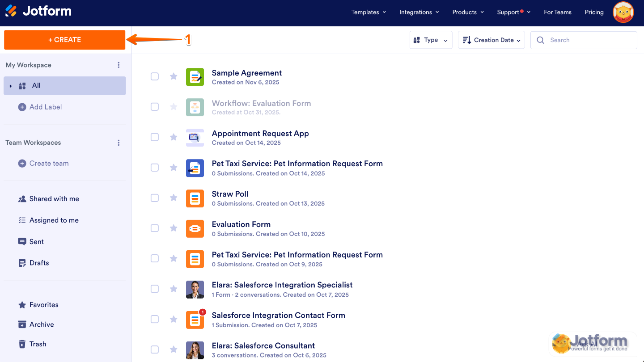This screenshot has height=362, width=644.
Task: Click the avatar thumbnail on Elara: Salesforce Consultant
Action: pos(195,350)
